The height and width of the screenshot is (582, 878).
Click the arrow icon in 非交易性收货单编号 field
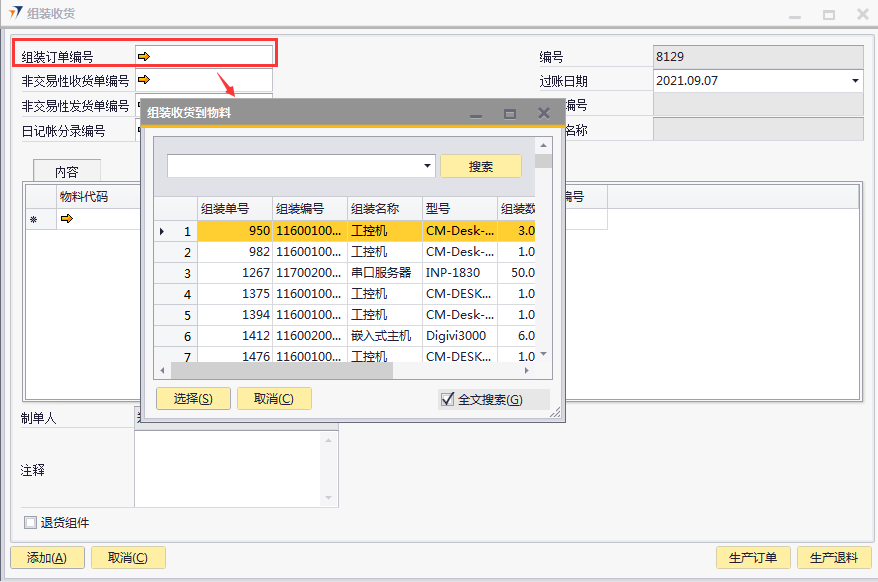coord(144,80)
